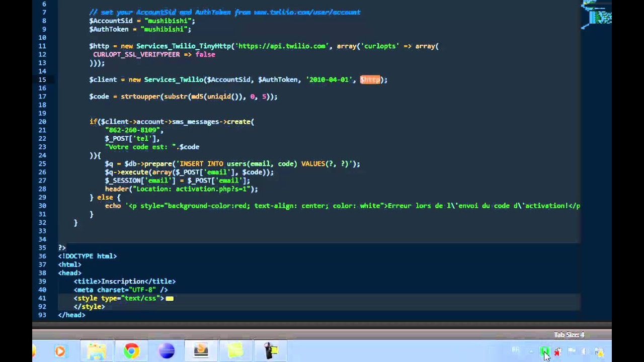Image resolution: width=644 pixels, height=362 pixels.
Task: Click the FR language indicator in tray
Action: click(516, 350)
